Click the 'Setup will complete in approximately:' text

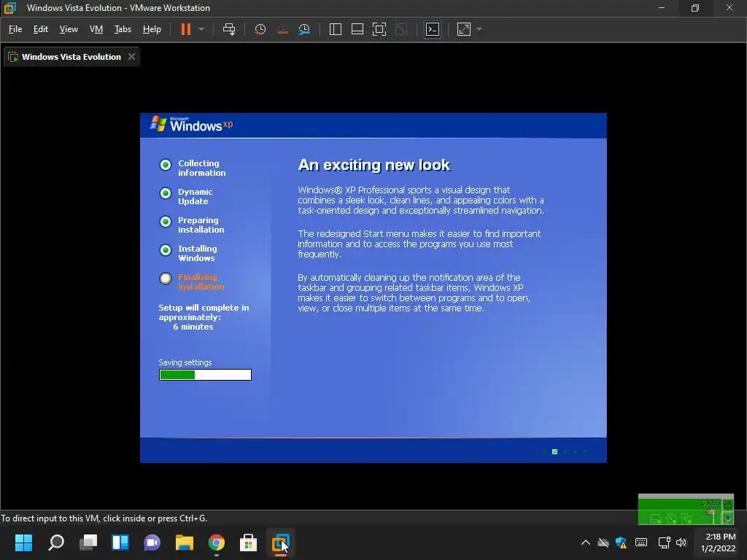click(204, 312)
